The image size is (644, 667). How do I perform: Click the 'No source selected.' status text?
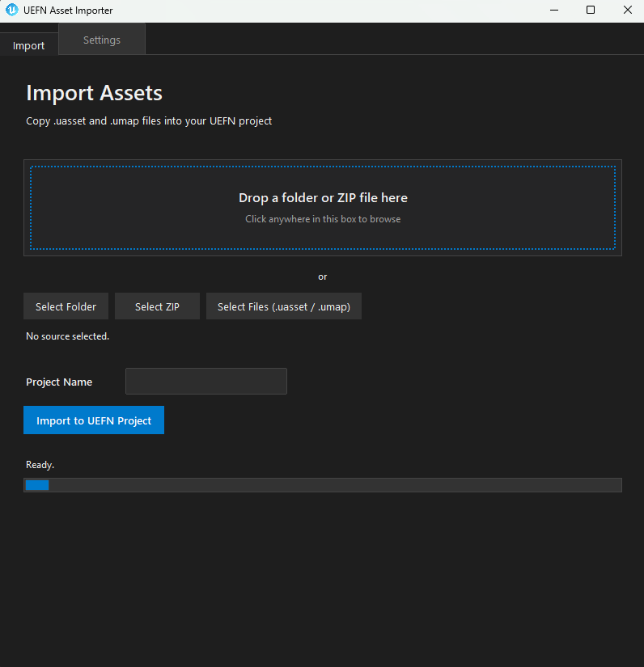[x=68, y=336]
